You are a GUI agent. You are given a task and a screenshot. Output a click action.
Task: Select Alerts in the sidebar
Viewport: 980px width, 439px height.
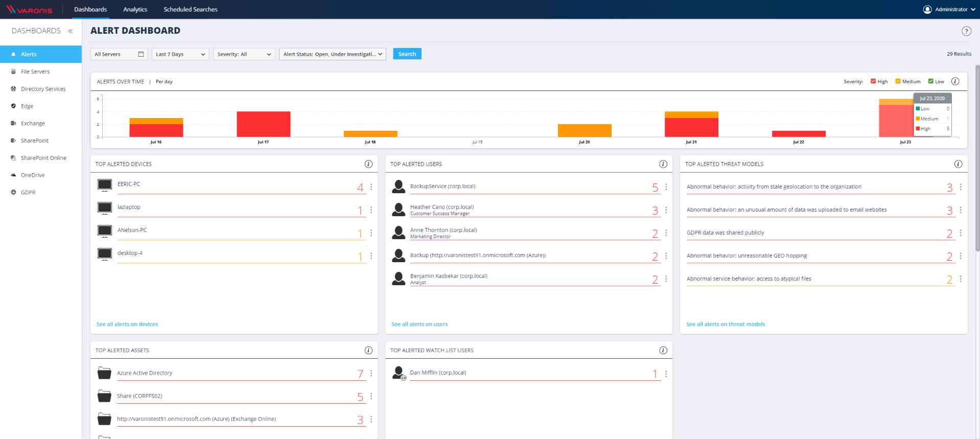pos(41,54)
